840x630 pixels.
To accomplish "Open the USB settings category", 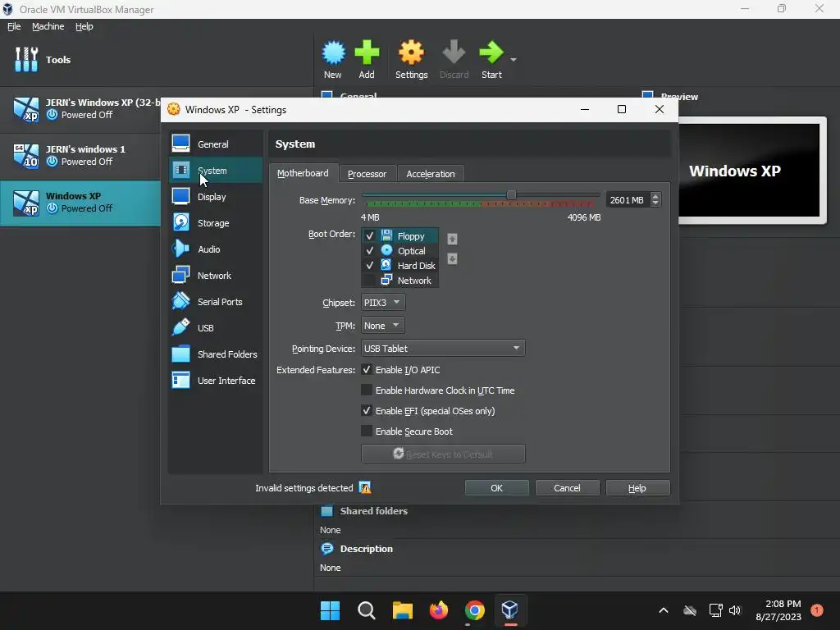I will (x=216, y=328).
